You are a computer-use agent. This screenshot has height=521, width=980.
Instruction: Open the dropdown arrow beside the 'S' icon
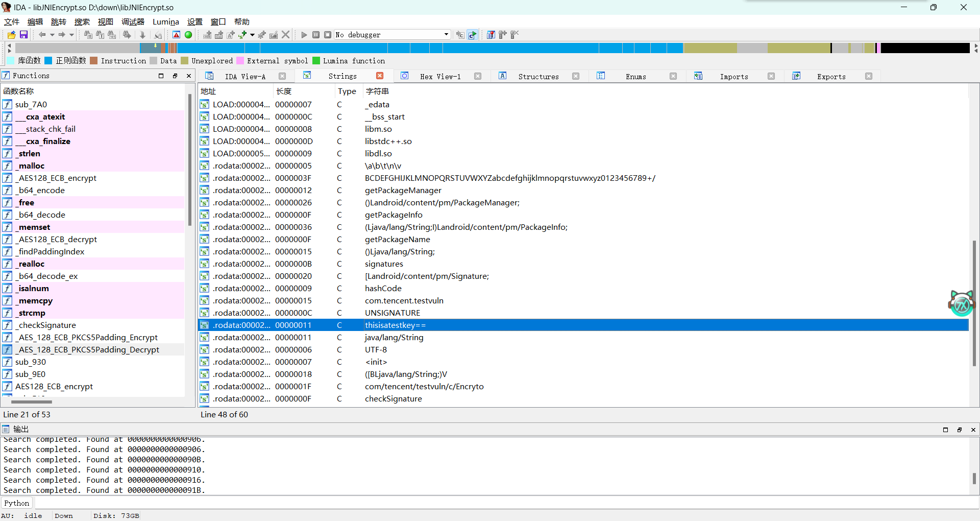point(252,35)
